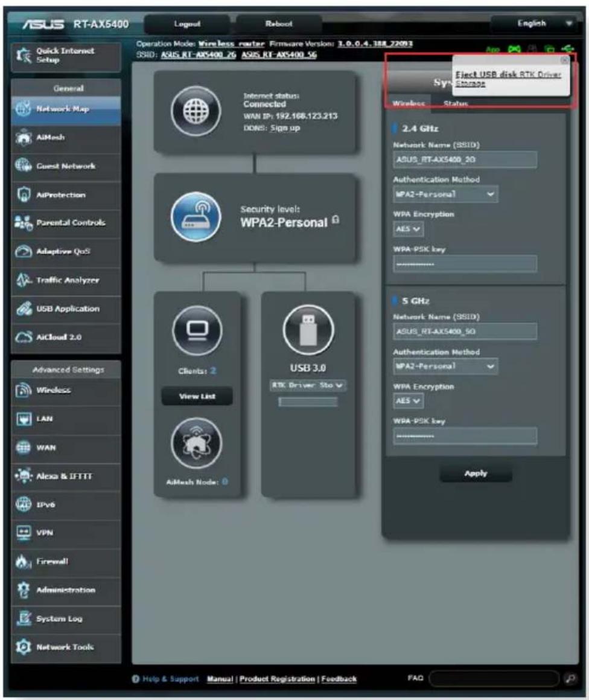Viewport: 589px width, 700px height.
Task: Switch to the Status tab
Action: [456, 103]
